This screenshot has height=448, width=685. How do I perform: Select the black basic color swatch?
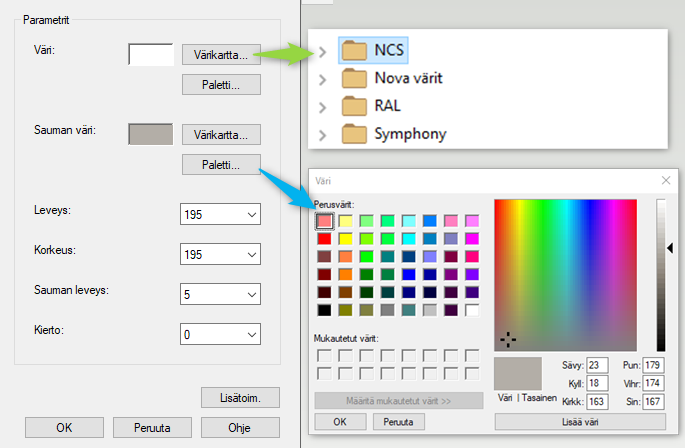(324, 310)
